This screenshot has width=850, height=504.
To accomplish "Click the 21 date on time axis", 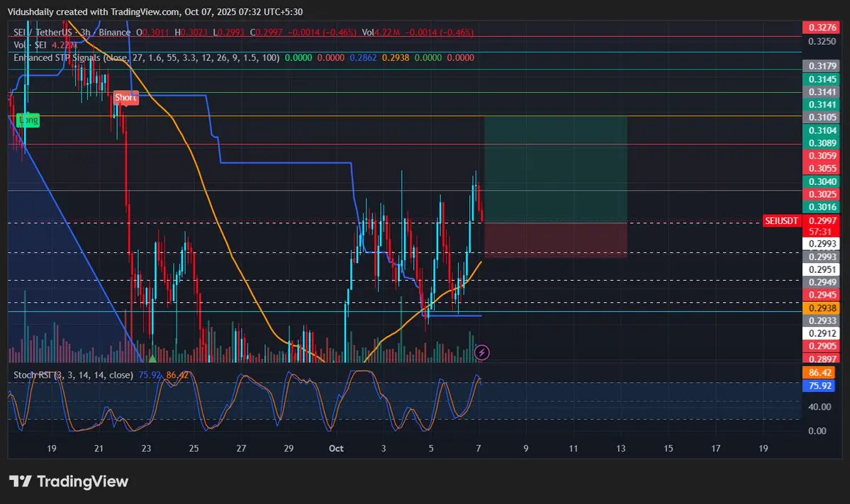I will 99,448.
